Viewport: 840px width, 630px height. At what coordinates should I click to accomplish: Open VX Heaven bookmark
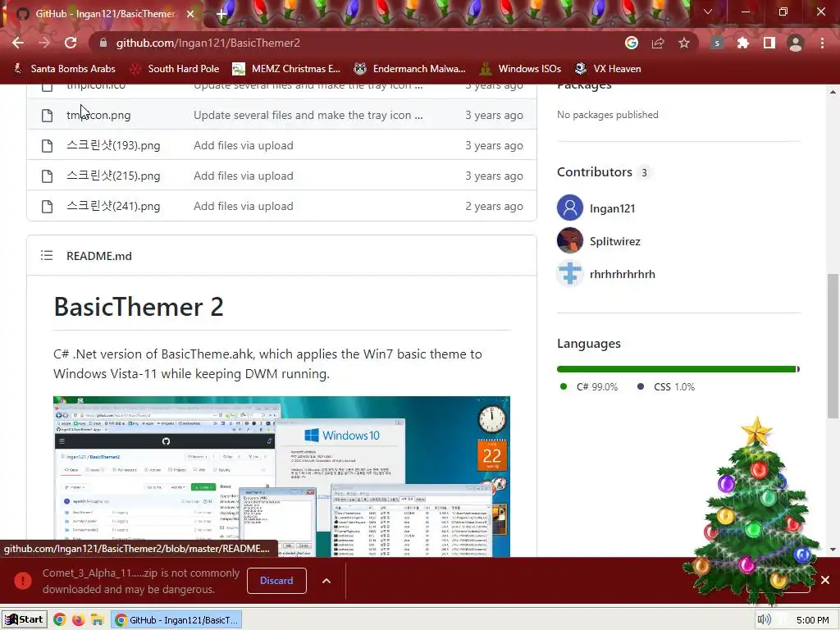(608, 69)
